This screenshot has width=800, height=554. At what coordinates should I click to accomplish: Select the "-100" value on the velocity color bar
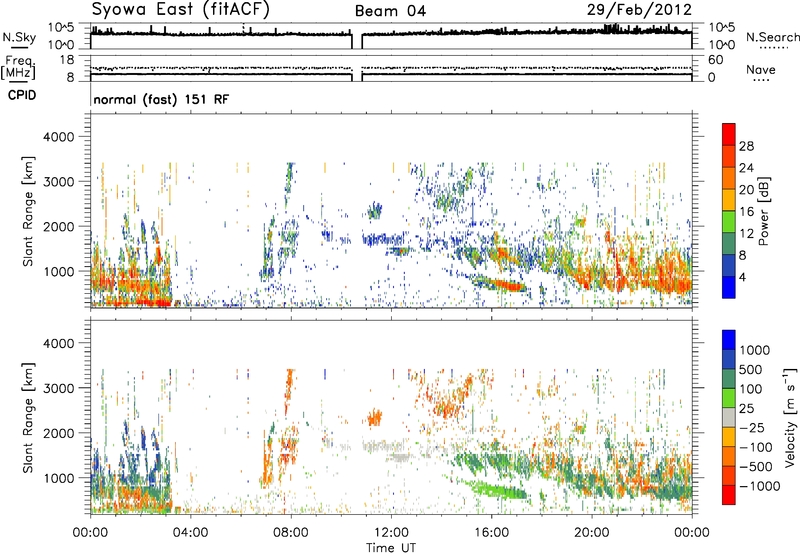(x=755, y=447)
